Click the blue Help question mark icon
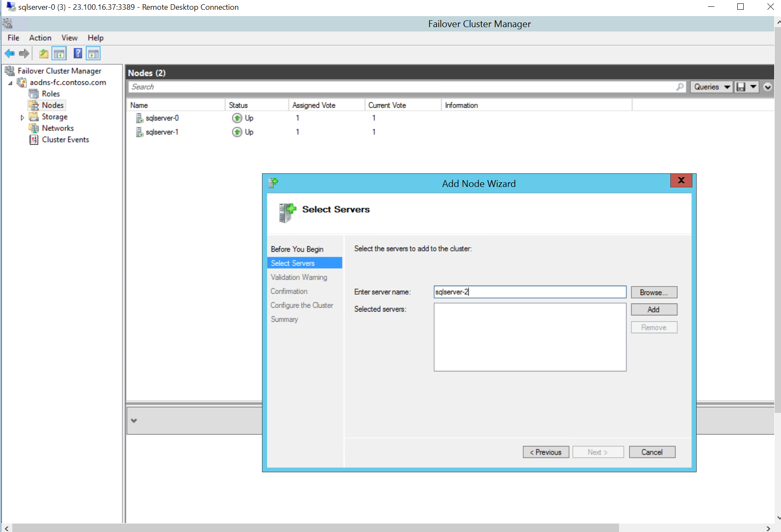781x532 pixels. click(78, 53)
